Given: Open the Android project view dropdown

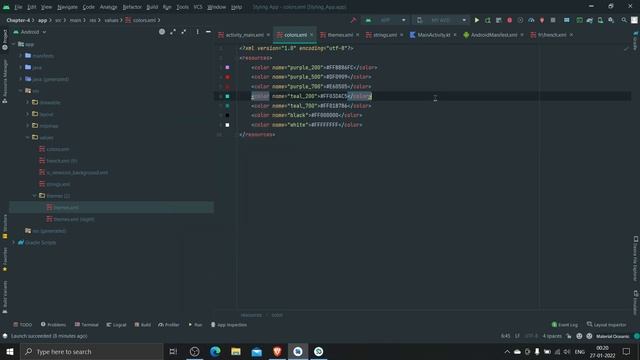Looking at the screenshot, I should pyautogui.click(x=30, y=32).
